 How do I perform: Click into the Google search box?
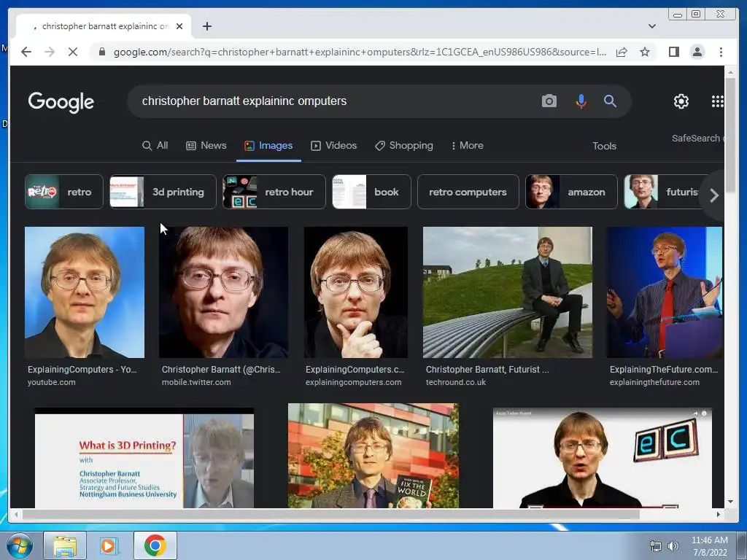click(333, 101)
